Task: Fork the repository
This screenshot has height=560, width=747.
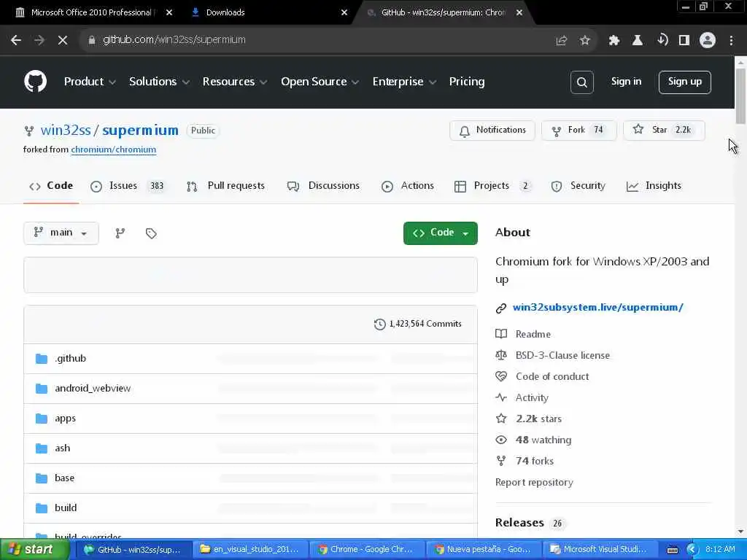Action: point(578,131)
